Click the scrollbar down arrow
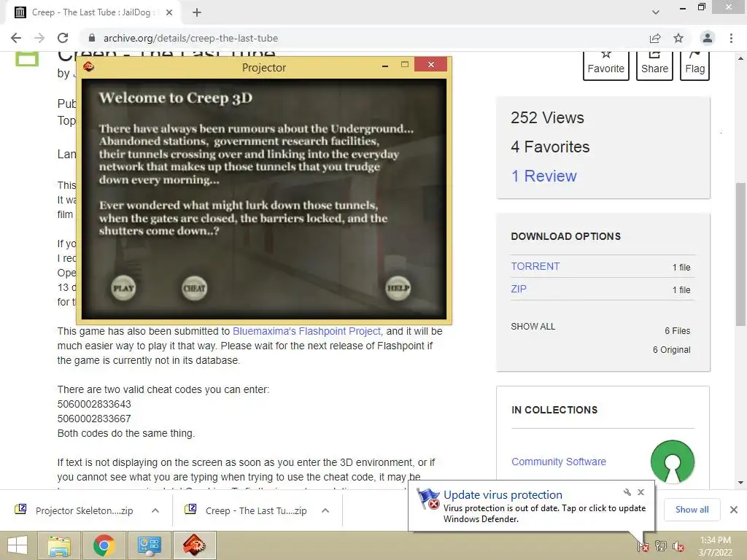Viewport: 747px width, 560px height. coord(740,483)
